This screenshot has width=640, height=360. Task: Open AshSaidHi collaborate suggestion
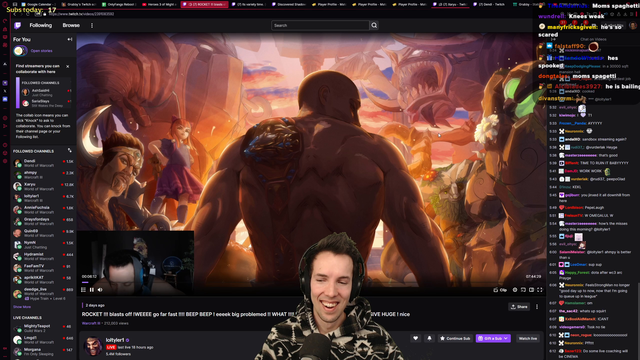tap(45, 92)
